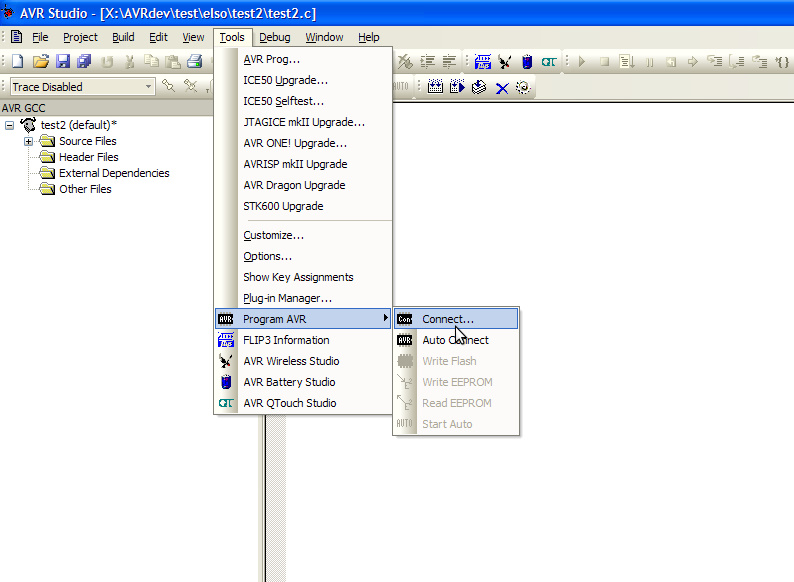Click the Compile file toolbar icon
Image resolution: width=794 pixels, height=582 pixels.
coord(479,87)
